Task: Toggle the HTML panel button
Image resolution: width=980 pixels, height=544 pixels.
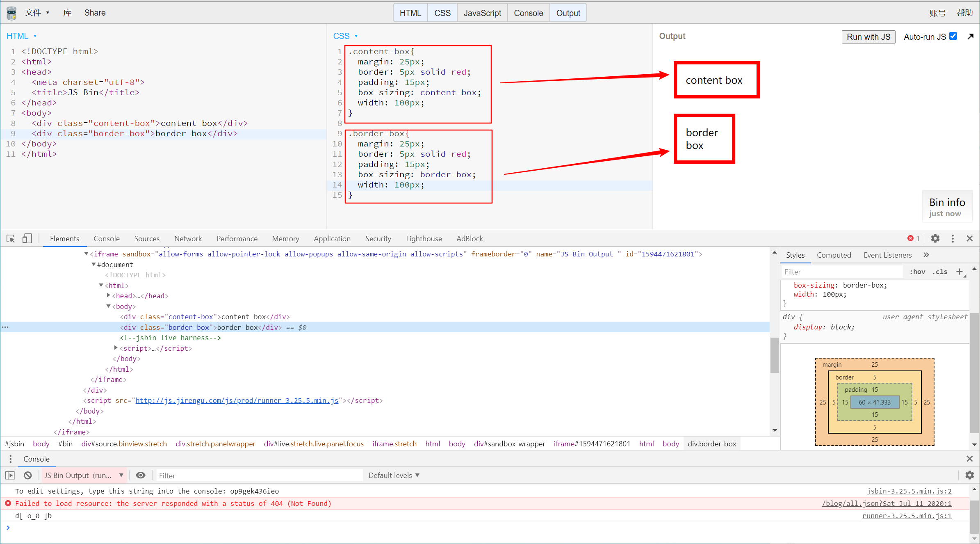Action: [x=410, y=13]
